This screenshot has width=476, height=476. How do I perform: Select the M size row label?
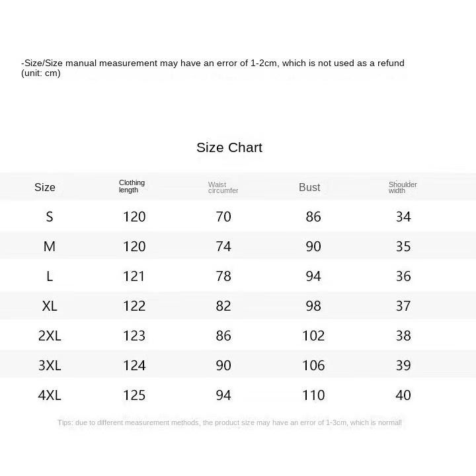(50, 246)
